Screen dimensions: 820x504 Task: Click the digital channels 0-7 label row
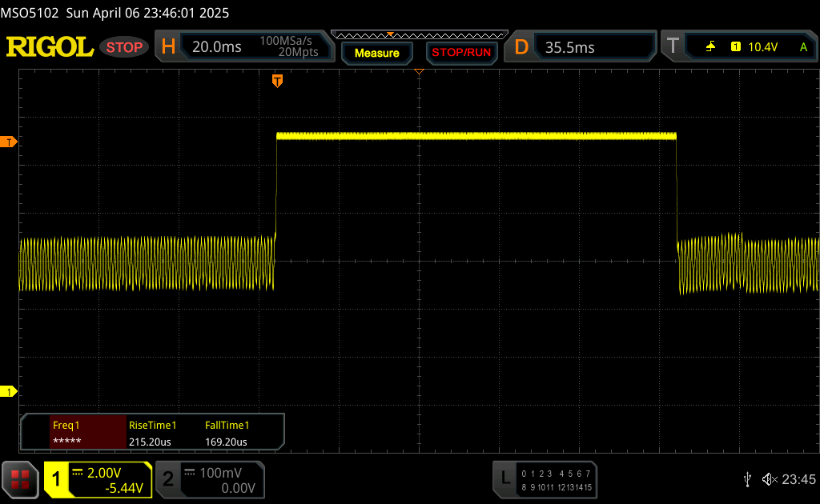(556, 474)
